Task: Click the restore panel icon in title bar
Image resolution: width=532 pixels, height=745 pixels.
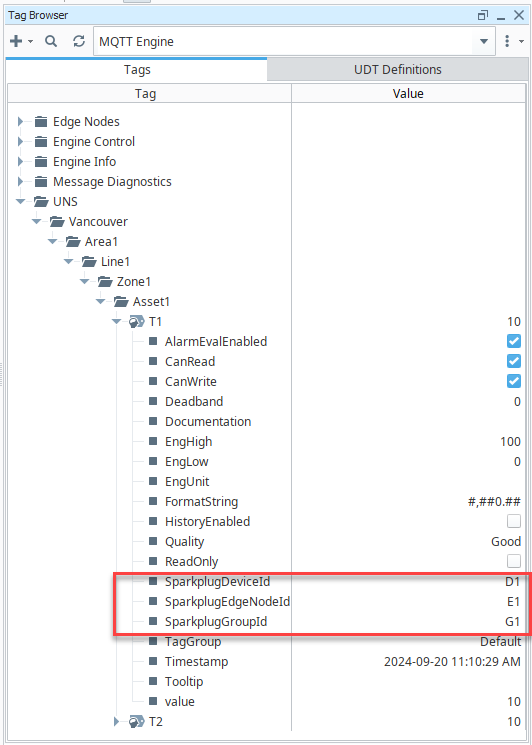Action: coord(483,15)
